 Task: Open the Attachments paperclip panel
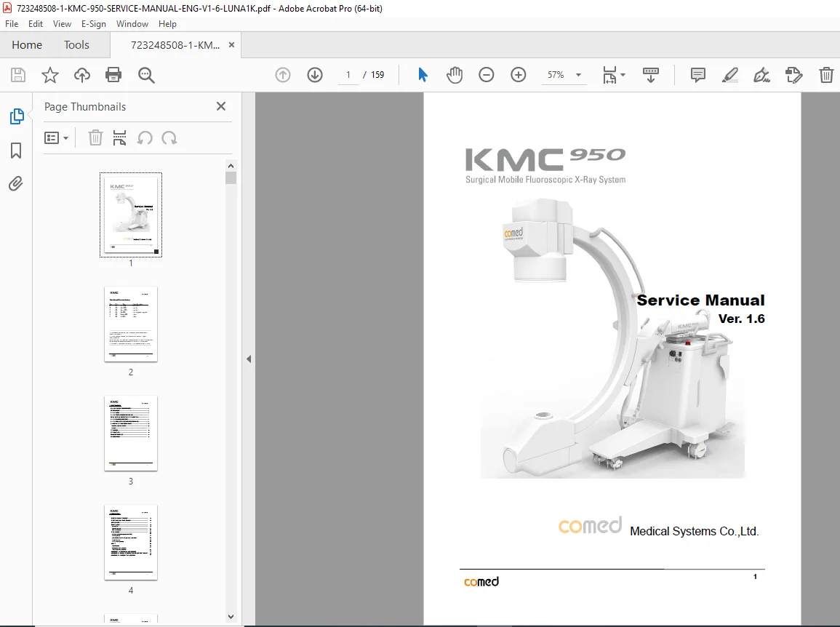16,184
